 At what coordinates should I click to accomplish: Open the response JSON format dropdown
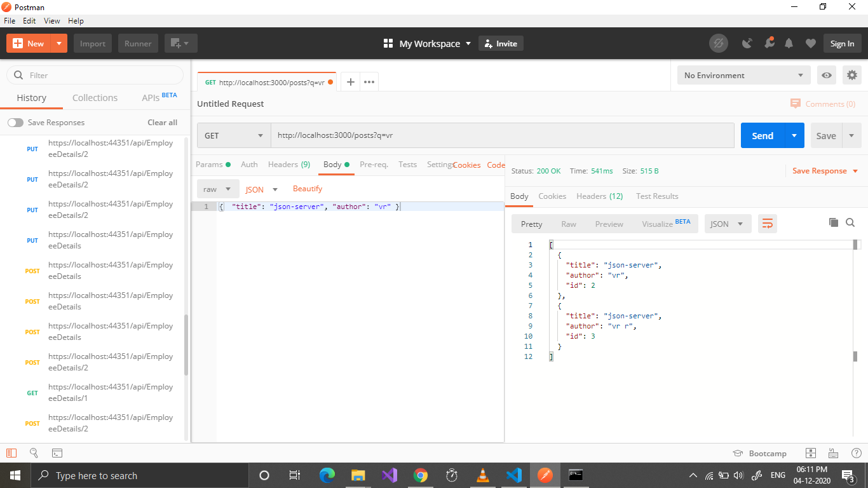(728, 224)
